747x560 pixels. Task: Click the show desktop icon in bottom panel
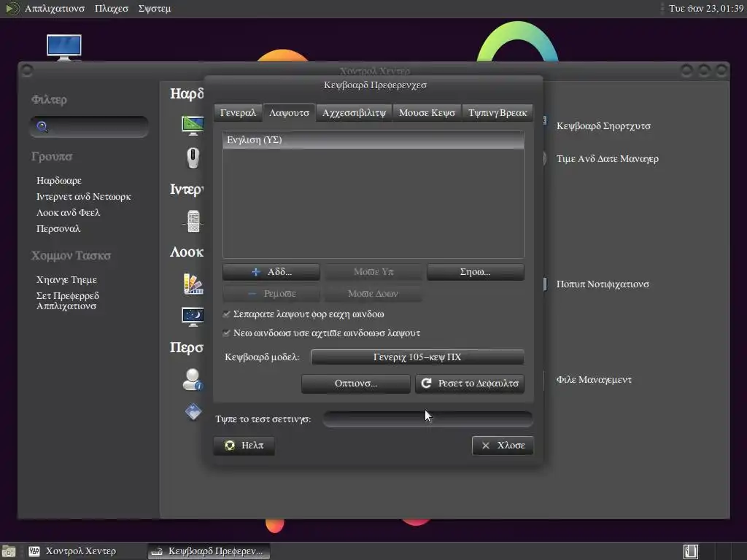(x=9, y=551)
